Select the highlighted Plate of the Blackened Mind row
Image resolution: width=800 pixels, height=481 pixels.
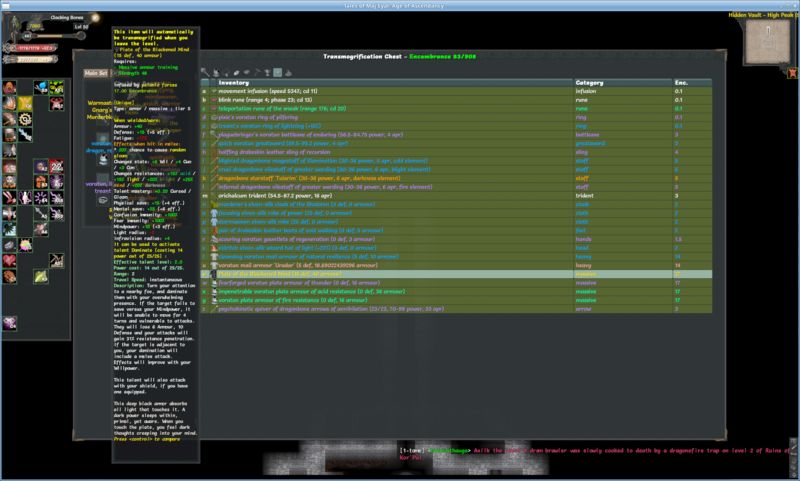456,274
